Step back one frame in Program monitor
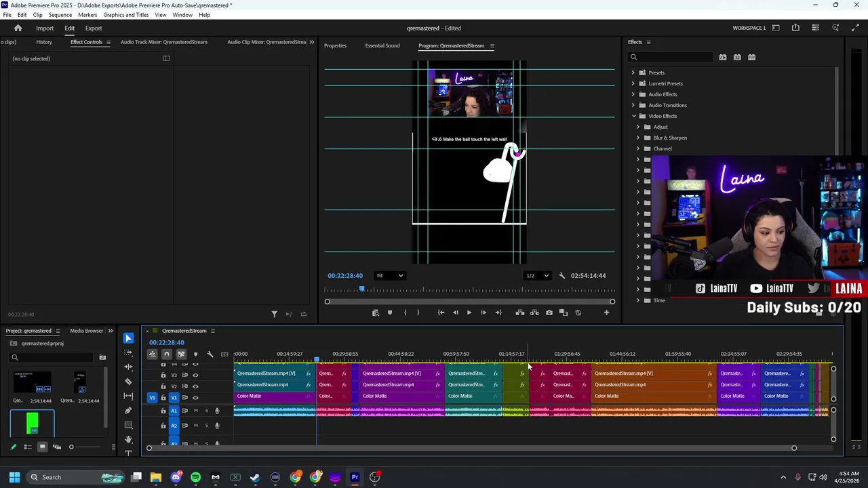This screenshot has width=868, height=488. (455, 312)
